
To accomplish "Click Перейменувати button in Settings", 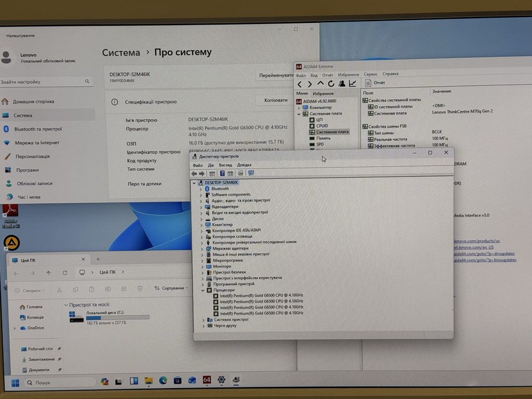I will 275,76.
